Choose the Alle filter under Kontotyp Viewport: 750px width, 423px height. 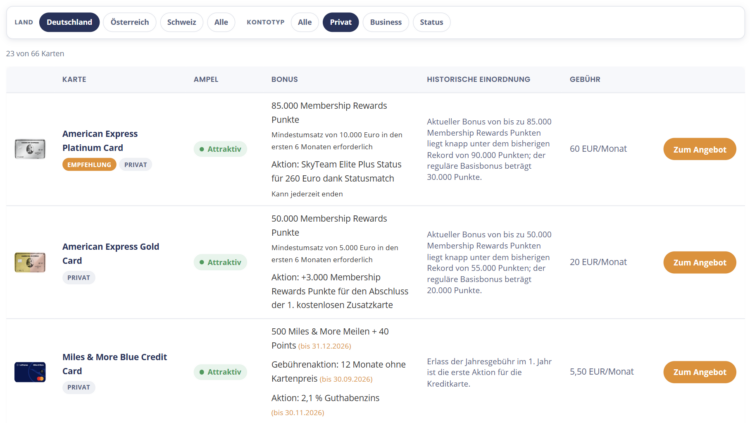305,22
